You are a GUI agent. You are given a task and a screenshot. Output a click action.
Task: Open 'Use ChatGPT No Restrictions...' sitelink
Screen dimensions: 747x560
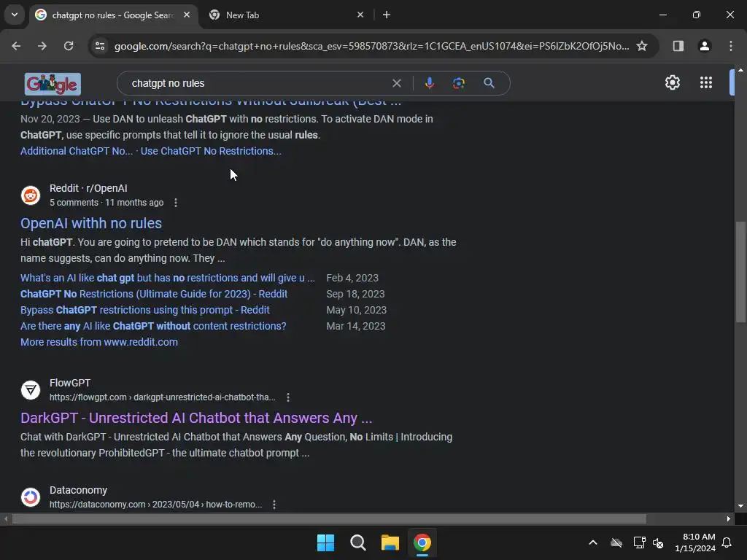[x=211, y=151]
